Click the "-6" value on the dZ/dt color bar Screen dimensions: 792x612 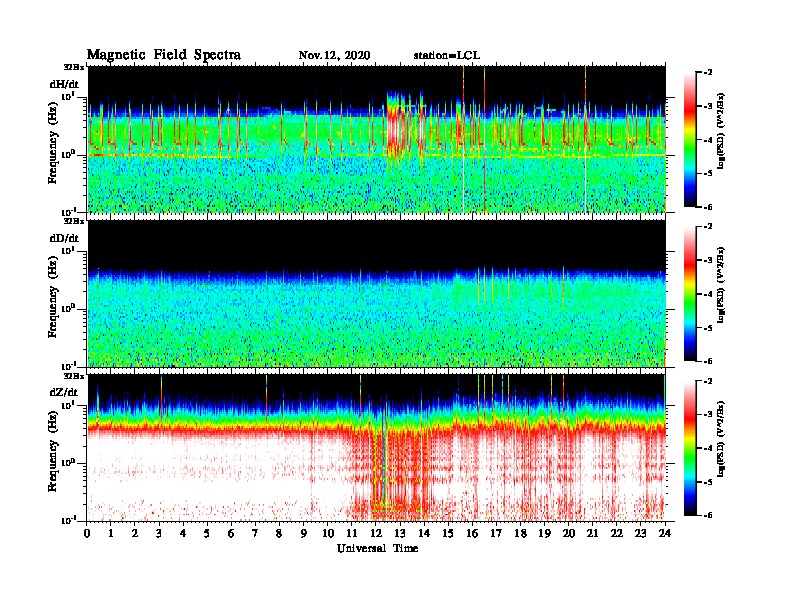707,516
